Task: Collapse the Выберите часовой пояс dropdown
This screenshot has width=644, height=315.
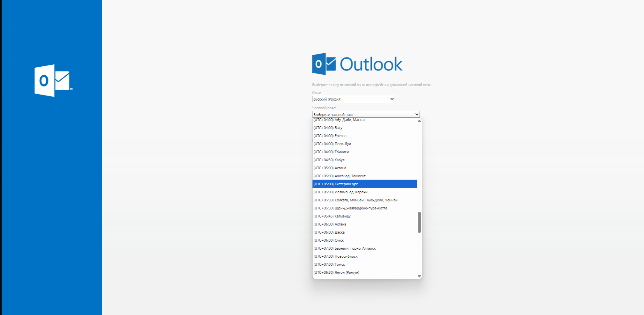Action: click(366, 114)
